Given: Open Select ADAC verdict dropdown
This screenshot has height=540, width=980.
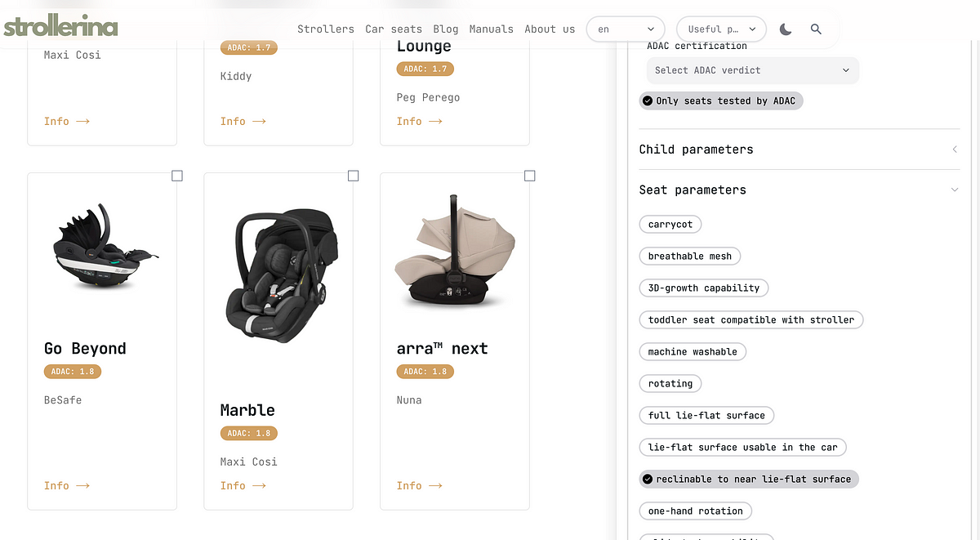Looking at the screenshot, I should click(x=752, y=70).
